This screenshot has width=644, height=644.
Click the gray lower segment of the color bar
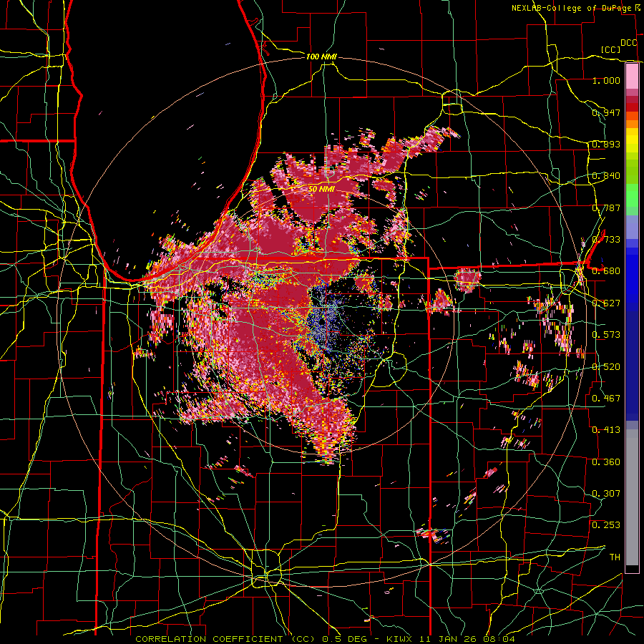pos(632,497)
